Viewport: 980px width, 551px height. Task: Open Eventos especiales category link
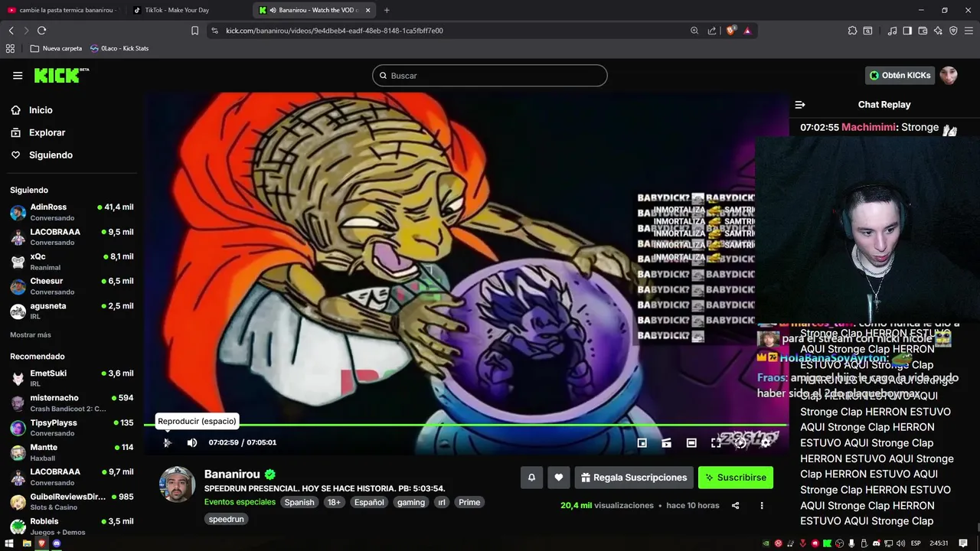tap(240, 502)
